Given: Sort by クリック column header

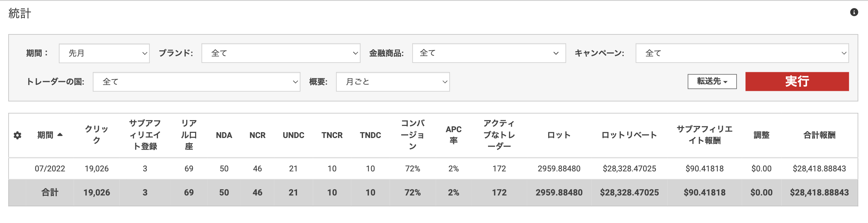Looking at the screenshot, I should click(x=97, y=135).
